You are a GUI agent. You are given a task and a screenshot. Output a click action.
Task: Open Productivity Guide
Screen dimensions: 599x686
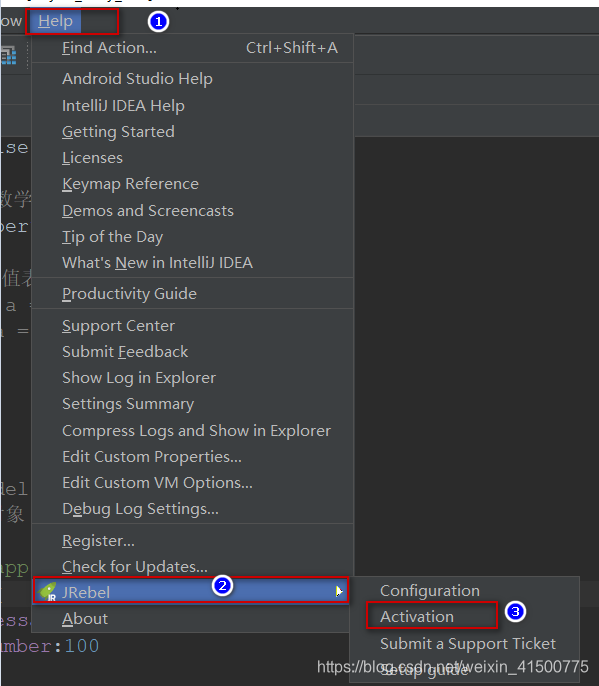click(x=193, y=293)
